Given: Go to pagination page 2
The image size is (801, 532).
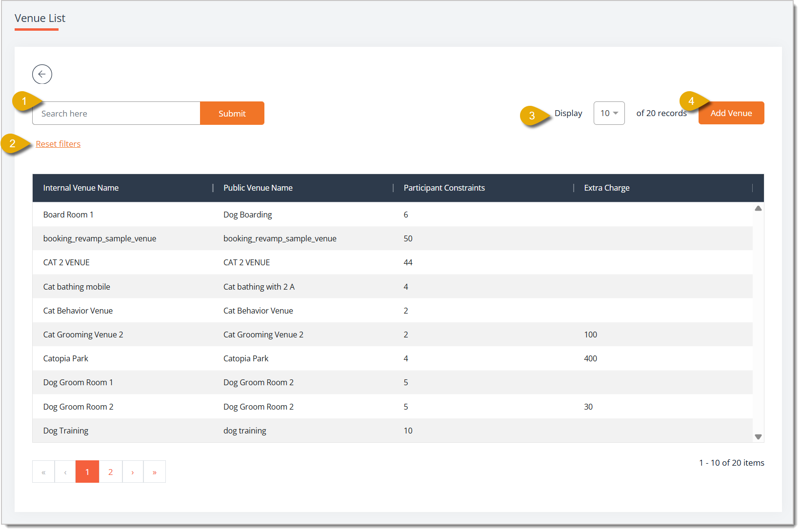Looking at the screenshot, I should [x=111, y=472].
